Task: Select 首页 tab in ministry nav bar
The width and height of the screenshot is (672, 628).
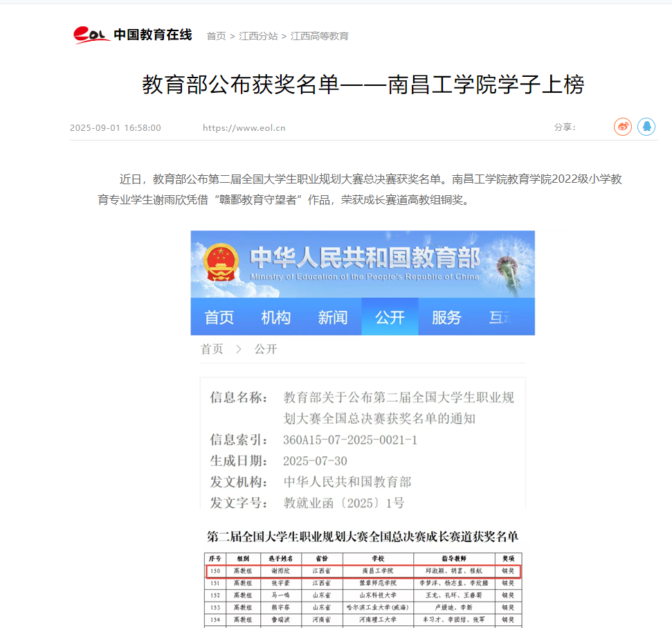Action: 219,317
